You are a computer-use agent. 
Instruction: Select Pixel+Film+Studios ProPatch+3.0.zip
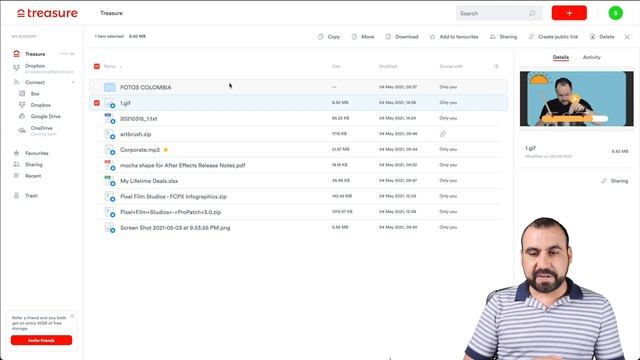tap(171, 212)
